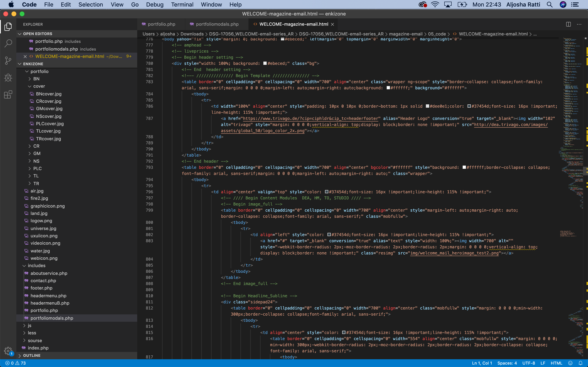The height and width of the screenshot is (367, 588).
Task: Click the feedback smiley icon
Action: pos(570,363)
